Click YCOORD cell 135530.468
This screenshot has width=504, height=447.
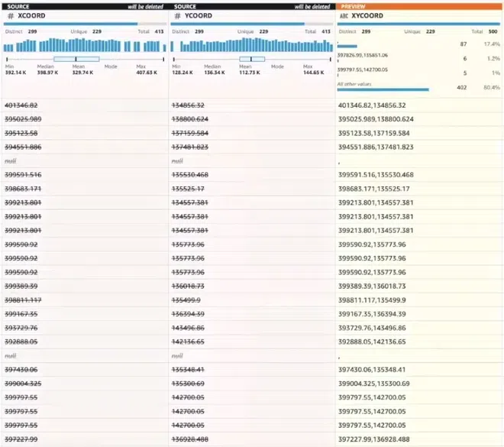point(190,175)
